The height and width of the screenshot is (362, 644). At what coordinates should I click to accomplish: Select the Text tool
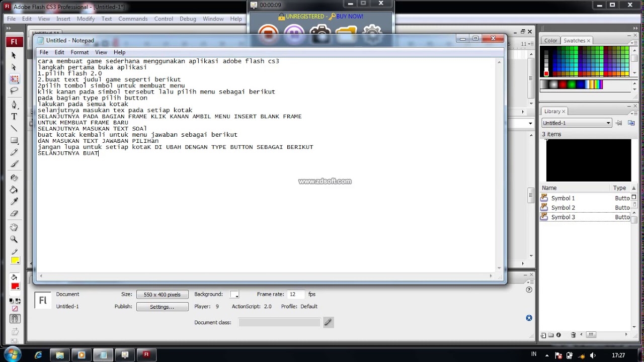(x=14, y=117)
